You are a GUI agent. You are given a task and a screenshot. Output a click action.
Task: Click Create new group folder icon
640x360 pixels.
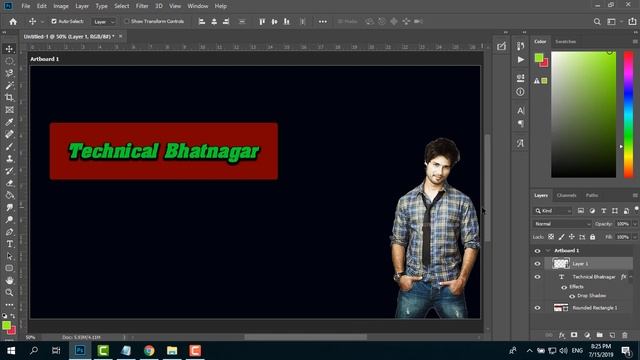click(x=599, y=335)
